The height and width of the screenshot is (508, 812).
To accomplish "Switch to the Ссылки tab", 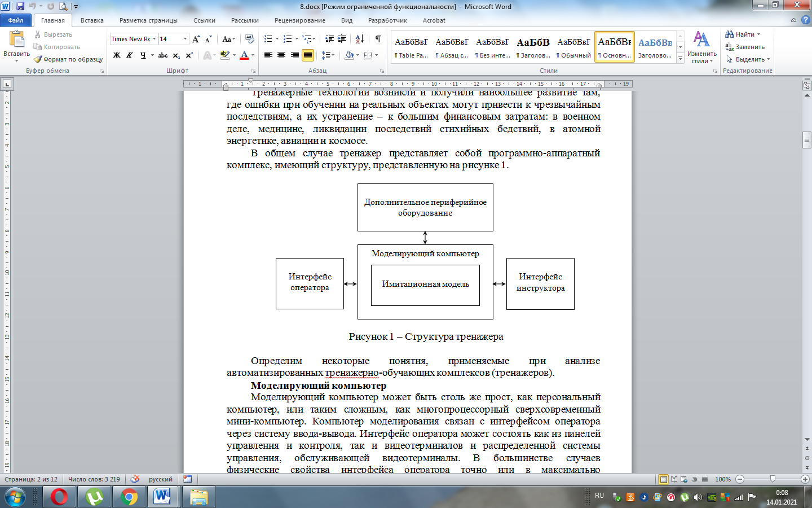I will (x=204, y=20).
